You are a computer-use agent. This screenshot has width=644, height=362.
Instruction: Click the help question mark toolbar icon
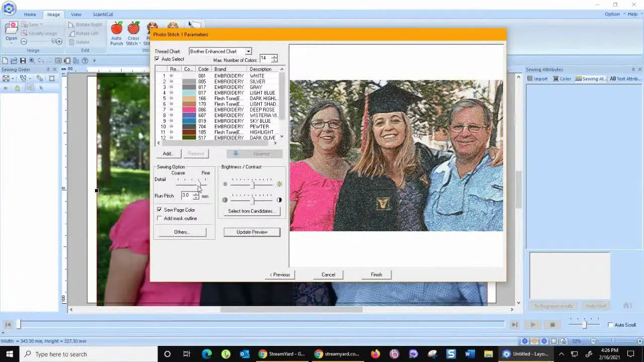(x=85, y=61)
